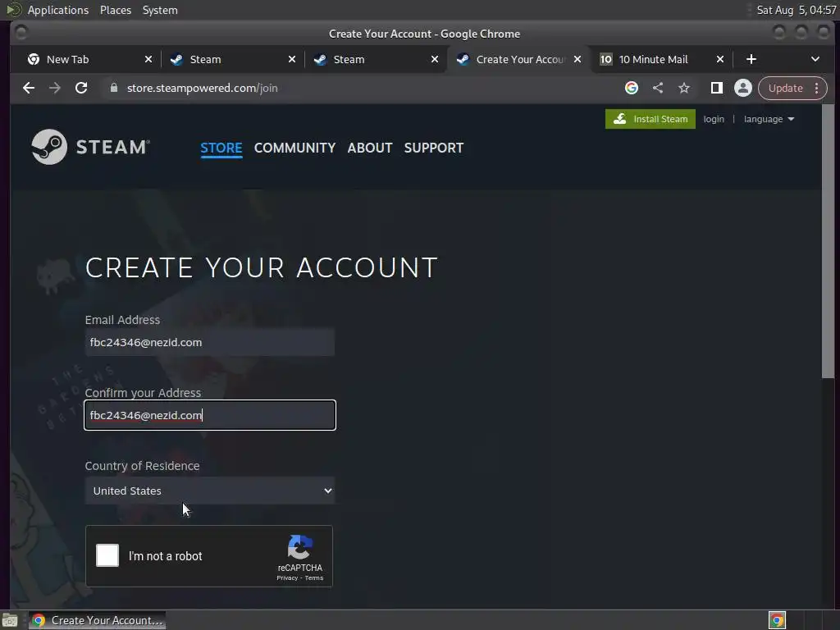Switch to the first Steam tab
Screen dimensions: 840x630
pos(231,59)
